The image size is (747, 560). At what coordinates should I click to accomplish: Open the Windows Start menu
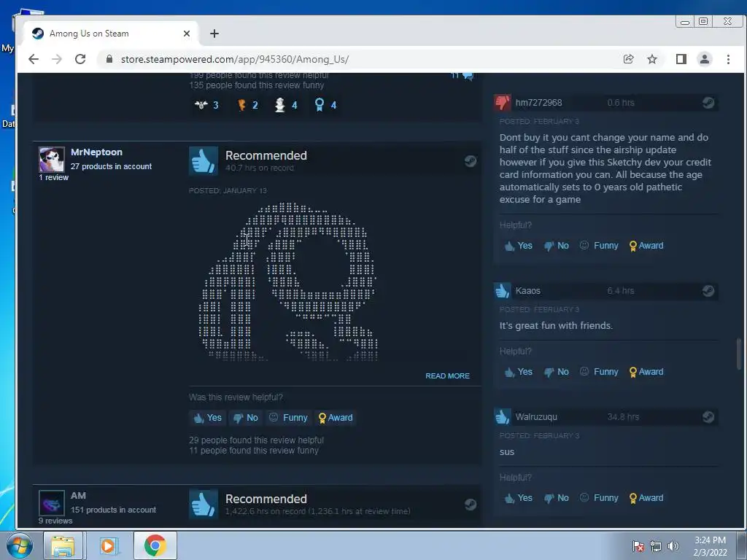19,545
